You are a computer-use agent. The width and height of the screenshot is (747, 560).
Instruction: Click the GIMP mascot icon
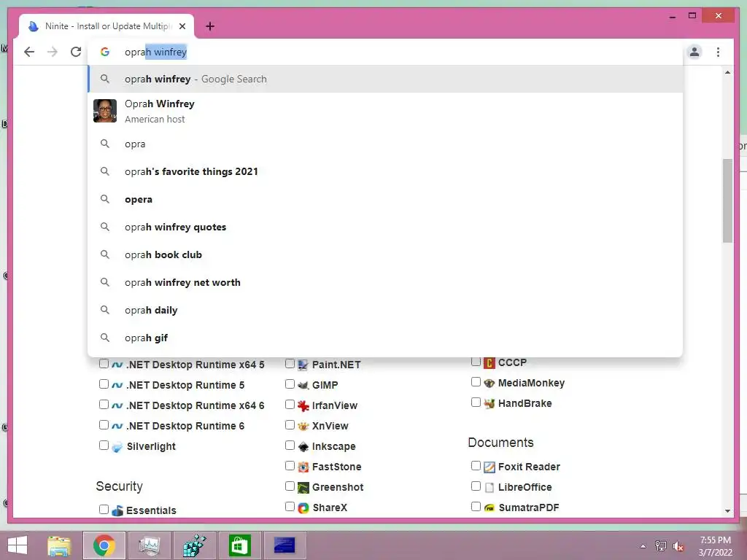pos(303,385)
